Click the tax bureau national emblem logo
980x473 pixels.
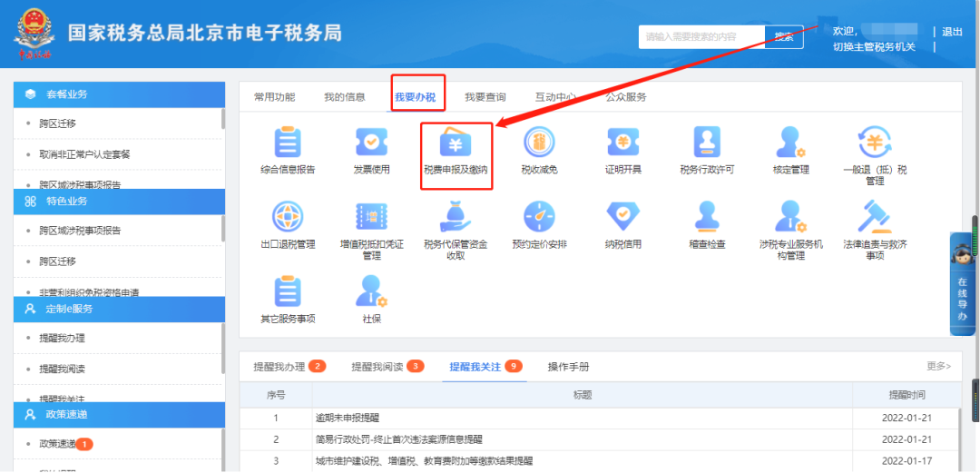[x=34, y=34]
